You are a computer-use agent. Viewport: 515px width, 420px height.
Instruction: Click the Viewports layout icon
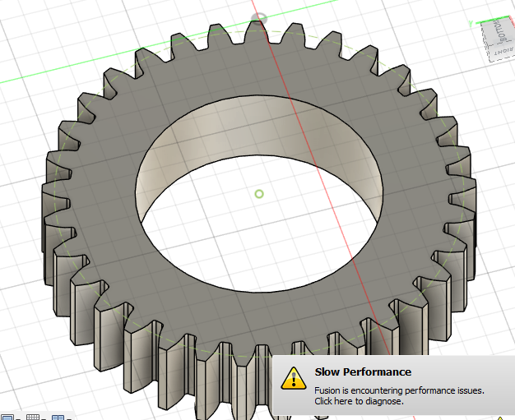(x=58, y=416)
